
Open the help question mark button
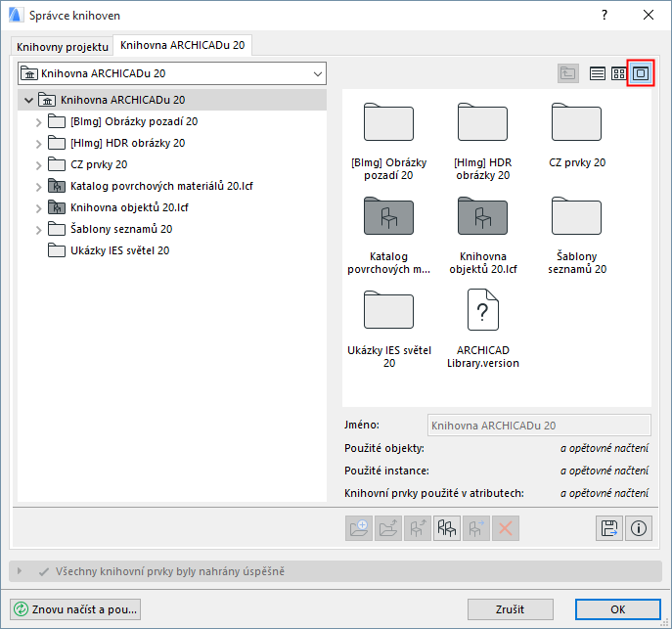pos(605,15)
